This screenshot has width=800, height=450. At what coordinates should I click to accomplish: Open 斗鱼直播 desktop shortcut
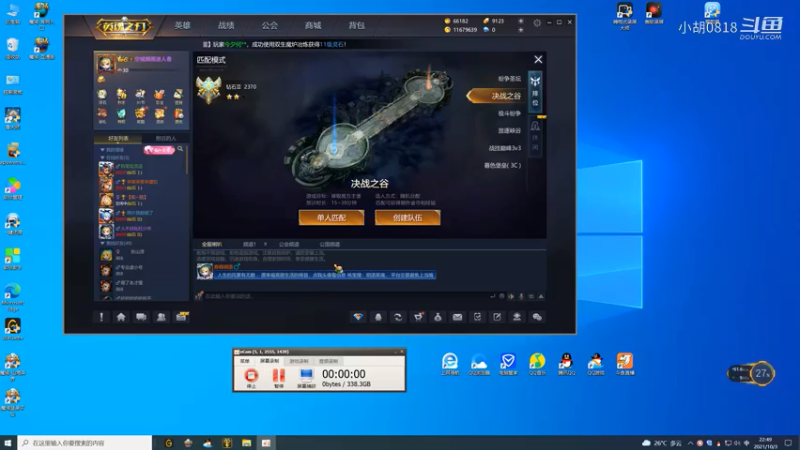tap(624, 363)
